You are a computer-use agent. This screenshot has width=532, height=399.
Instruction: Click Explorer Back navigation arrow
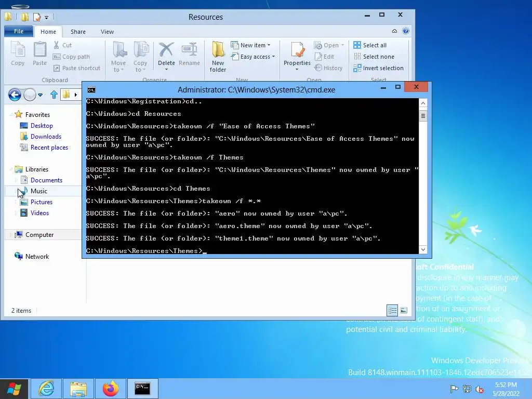click(x=15, y=95)
